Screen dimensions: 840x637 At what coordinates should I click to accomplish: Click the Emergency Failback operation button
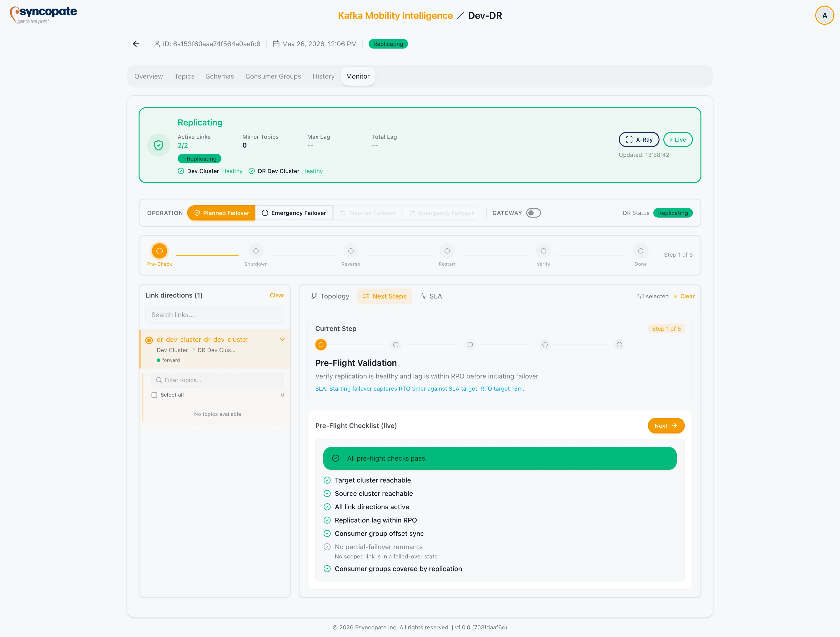click(441, 213)
